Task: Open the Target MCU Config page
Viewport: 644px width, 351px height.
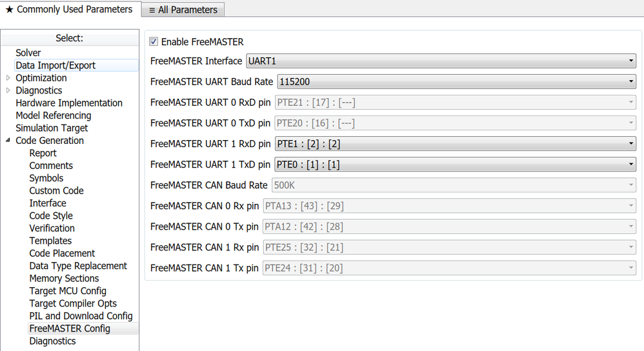Action: [x=68, y=291]
